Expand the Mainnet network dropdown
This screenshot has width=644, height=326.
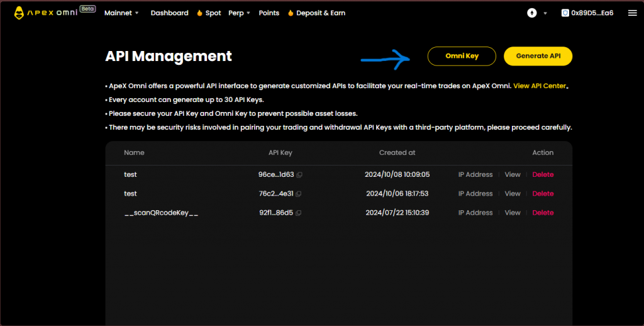point(121,13)
